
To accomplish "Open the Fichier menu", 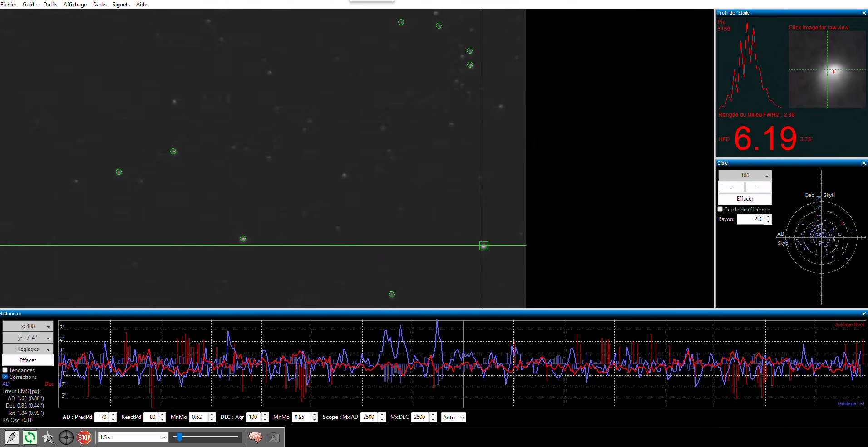I will pos(9,5).
